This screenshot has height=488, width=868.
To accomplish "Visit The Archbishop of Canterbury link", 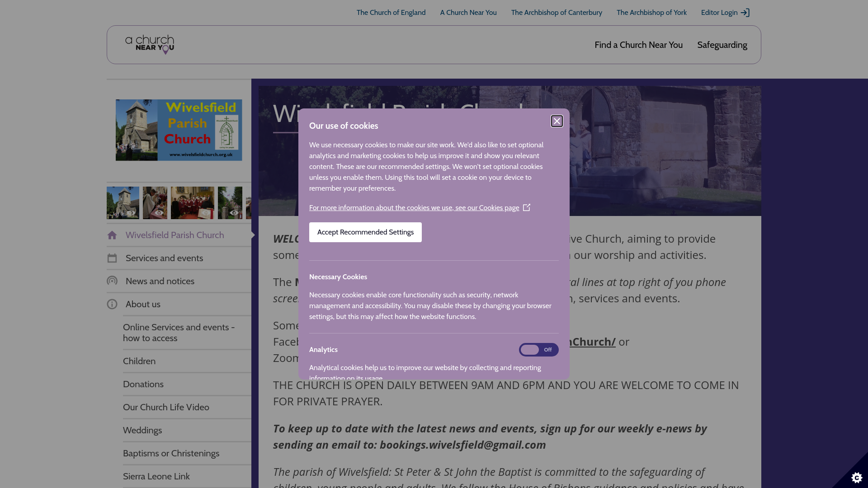I will pos(557,13).
